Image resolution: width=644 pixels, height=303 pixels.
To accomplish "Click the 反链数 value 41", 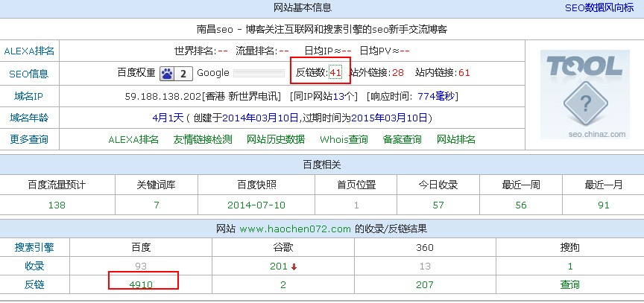I will click(335, 73).
